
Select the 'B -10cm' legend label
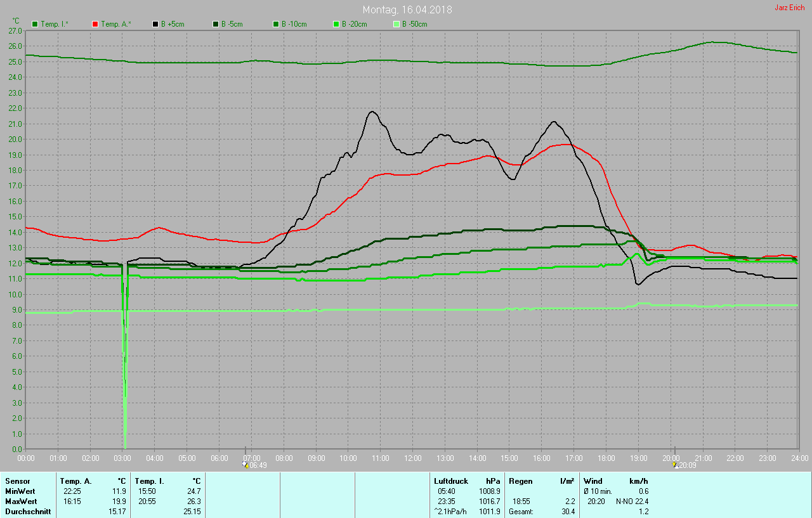pos(294,24)
